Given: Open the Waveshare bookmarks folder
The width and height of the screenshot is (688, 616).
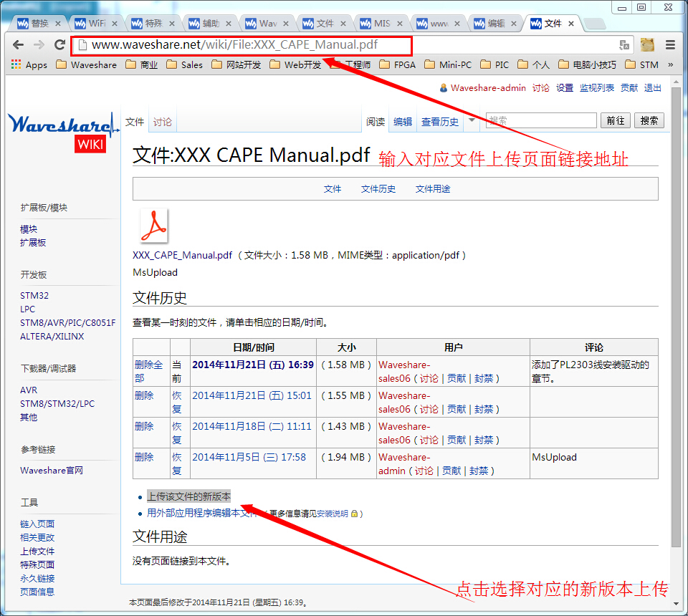Looking at the screenshot, I should point(87,65).
